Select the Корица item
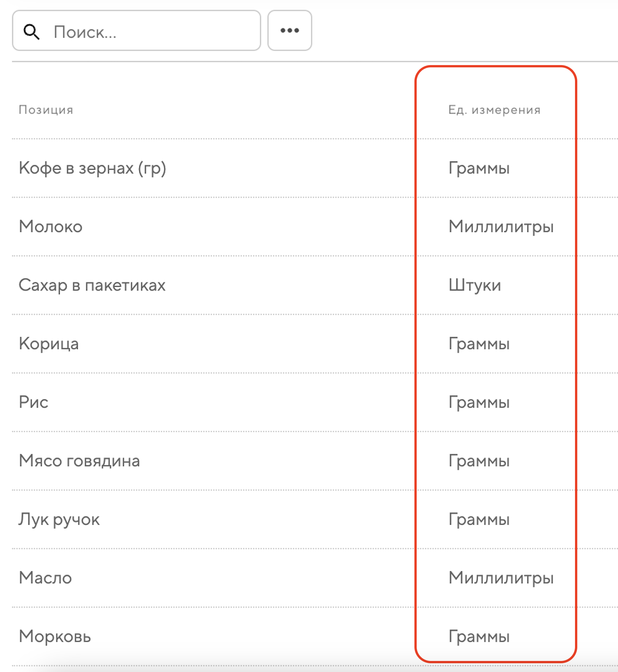 point(49,344)
